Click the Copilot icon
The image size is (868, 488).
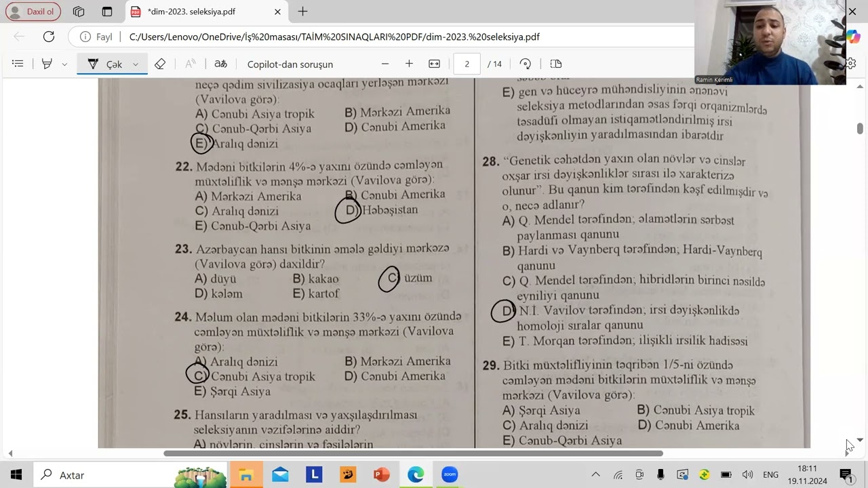853,37
